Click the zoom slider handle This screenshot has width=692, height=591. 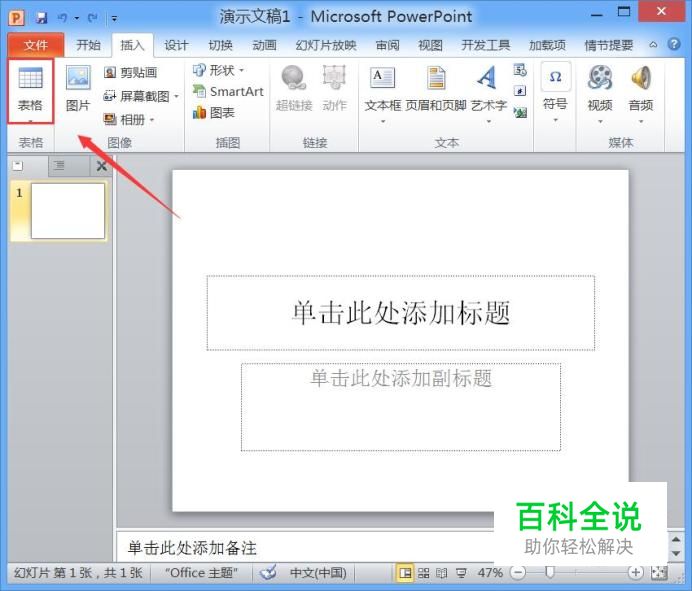point(549,572)
